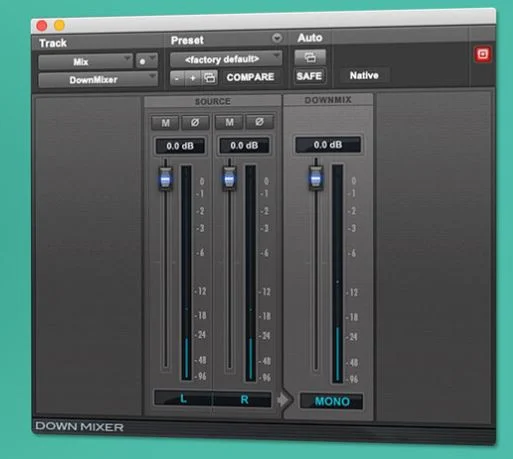Close the plug-in window with red button
This screenshot has height=459, width=513.
tap(42, 26)
